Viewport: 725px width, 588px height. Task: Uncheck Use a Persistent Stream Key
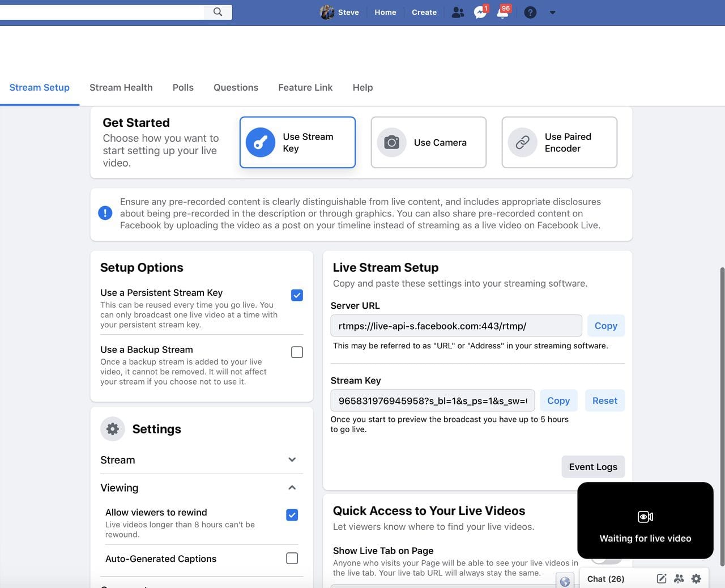(297, 295)
